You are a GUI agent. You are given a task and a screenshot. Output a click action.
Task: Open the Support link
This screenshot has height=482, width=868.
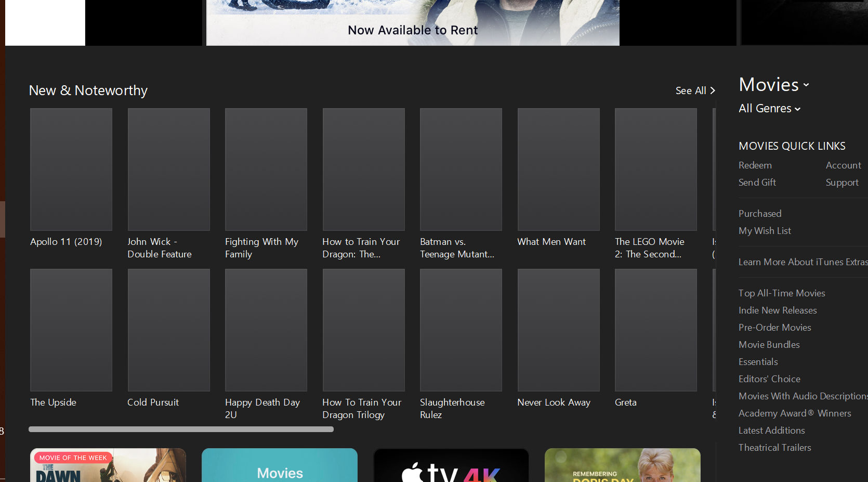click(842, 183)
